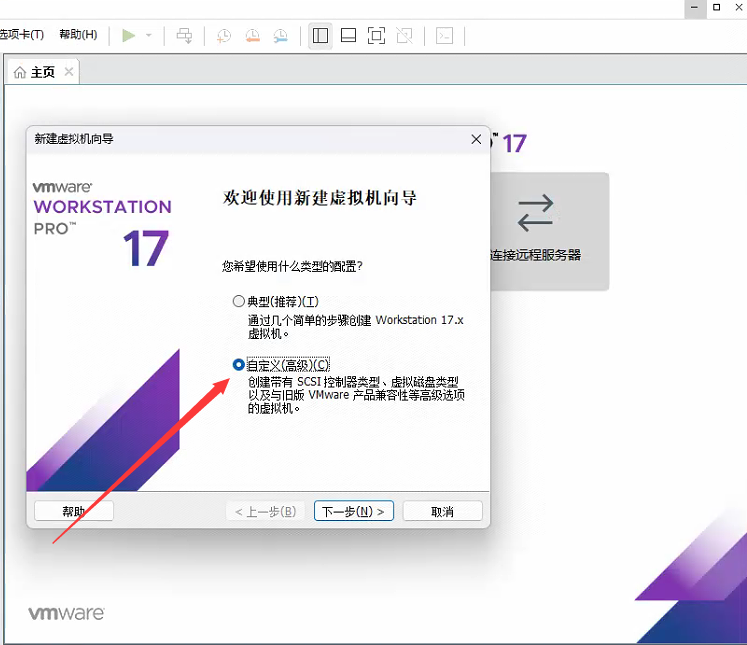Click the 您希望使用什么类型的配置 prompt text
This screenshot has height=645, width=747.
click(292, 266)
